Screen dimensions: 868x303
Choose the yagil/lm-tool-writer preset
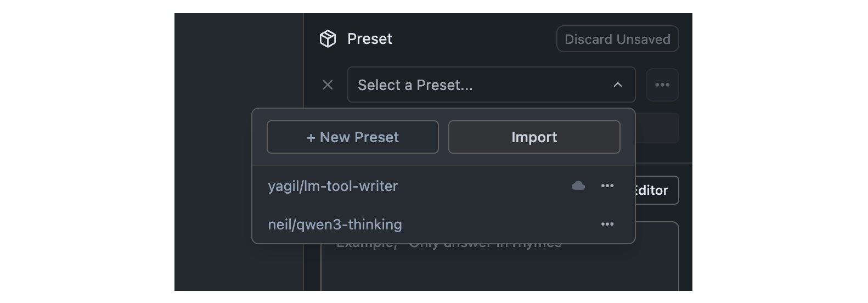[333, 186]
